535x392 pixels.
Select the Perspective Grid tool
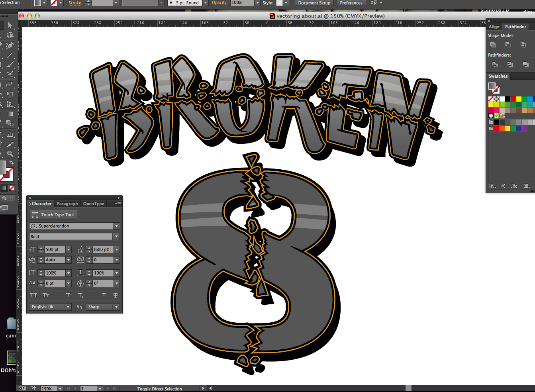pos(10,104)
